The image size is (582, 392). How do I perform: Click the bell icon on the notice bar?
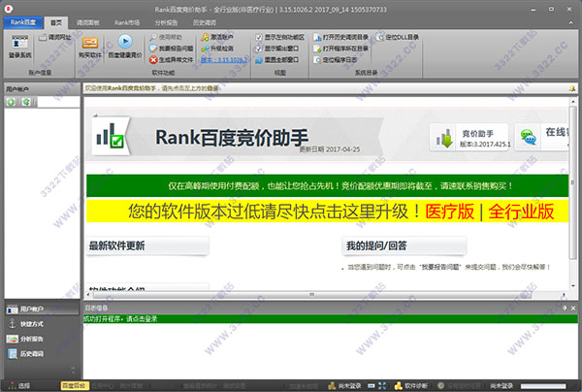[572, 88]
